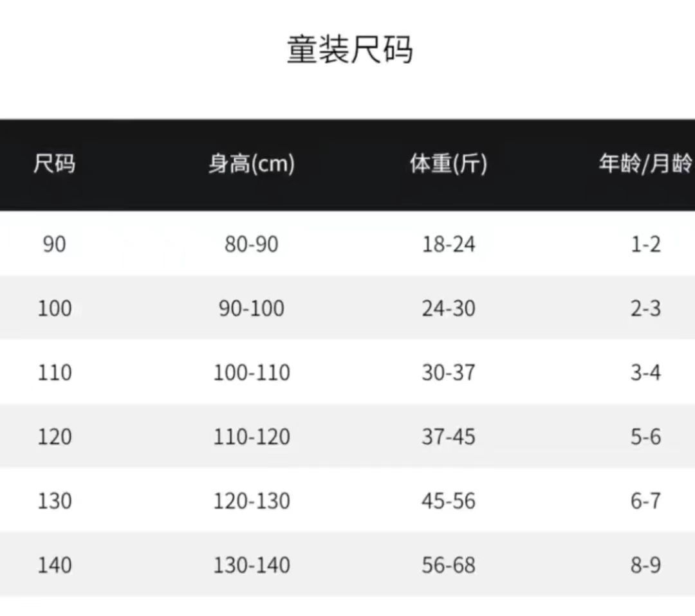The height and width of the screenshot is (616, 695).
Task: Select the age range 8-9 cell
Action: 645,566
